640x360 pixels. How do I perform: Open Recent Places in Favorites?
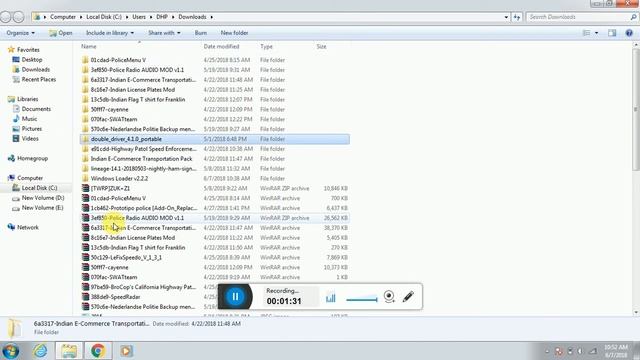[34, 79]
